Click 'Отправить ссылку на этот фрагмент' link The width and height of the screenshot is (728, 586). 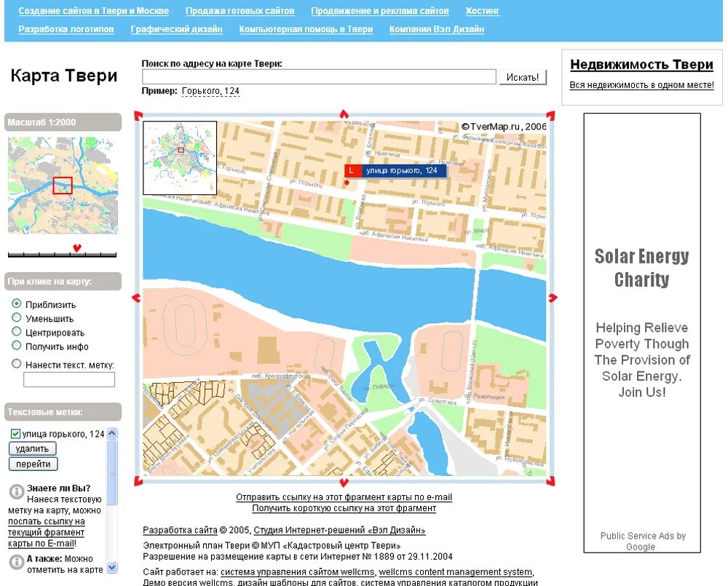(344, 497)
